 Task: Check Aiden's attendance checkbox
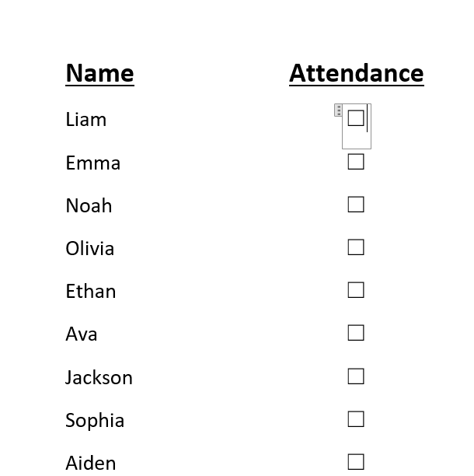[x=356, y=462]
